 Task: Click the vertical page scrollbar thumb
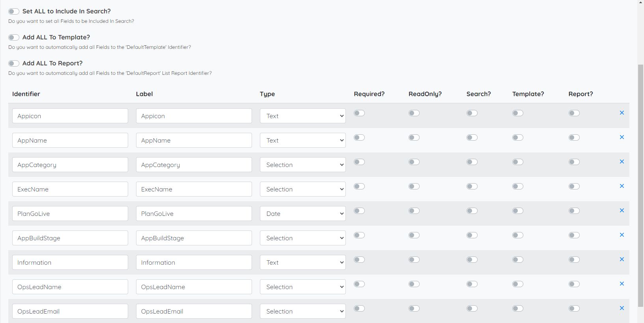point(640,185)
